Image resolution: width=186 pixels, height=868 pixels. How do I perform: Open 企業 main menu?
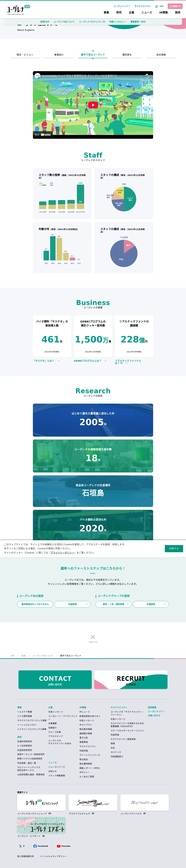(131, 12)
